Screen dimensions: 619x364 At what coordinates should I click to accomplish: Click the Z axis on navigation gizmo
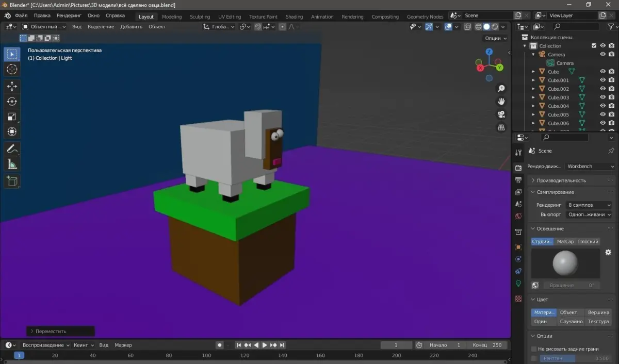(489, 52)
